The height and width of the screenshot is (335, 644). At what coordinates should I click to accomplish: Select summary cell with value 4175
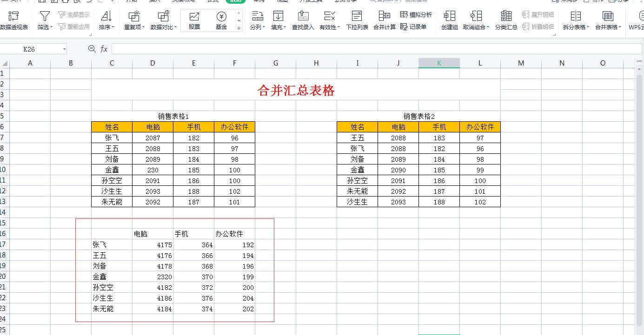click(x=153, y=245)
